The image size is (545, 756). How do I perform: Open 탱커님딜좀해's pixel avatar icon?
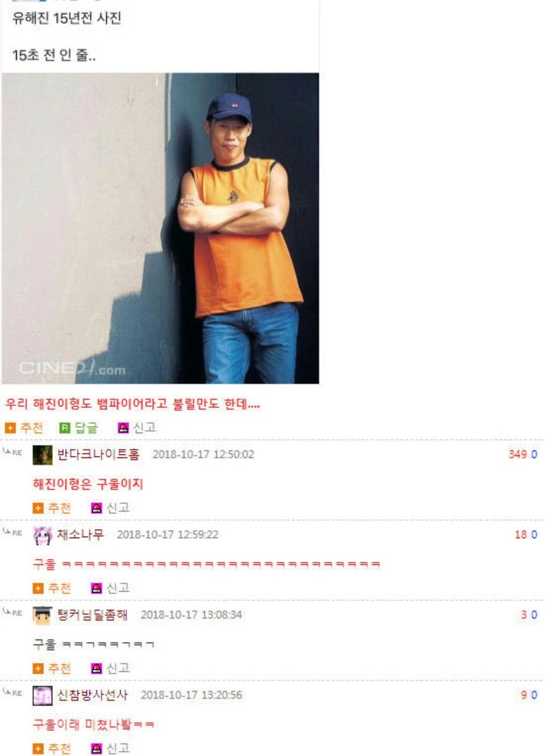pos(43,615)
